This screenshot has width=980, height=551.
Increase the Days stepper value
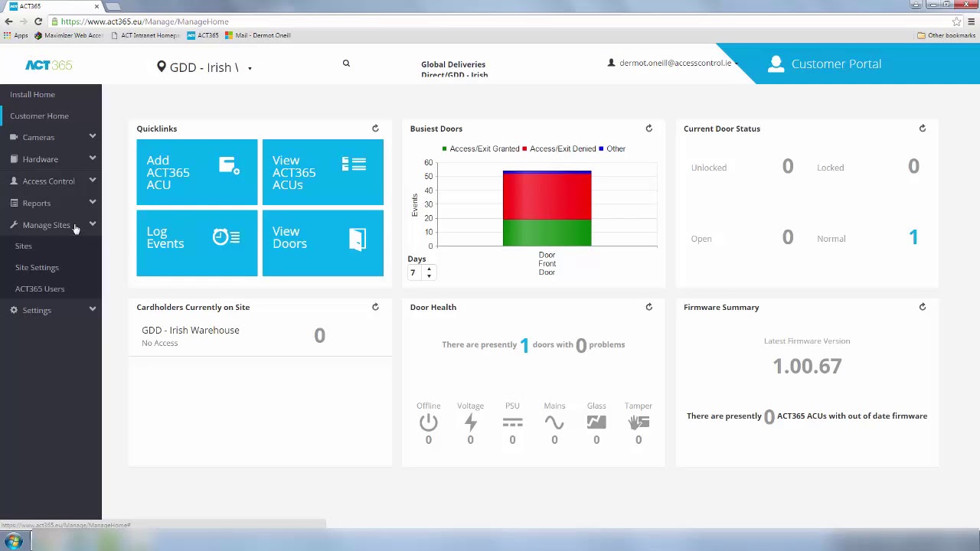click(x=429, y=269)
